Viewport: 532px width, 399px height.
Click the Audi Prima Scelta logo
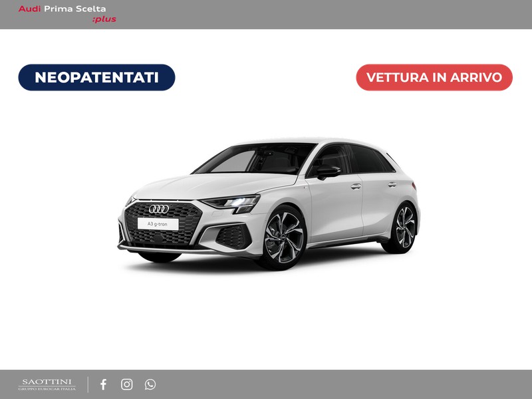point(62,9)
